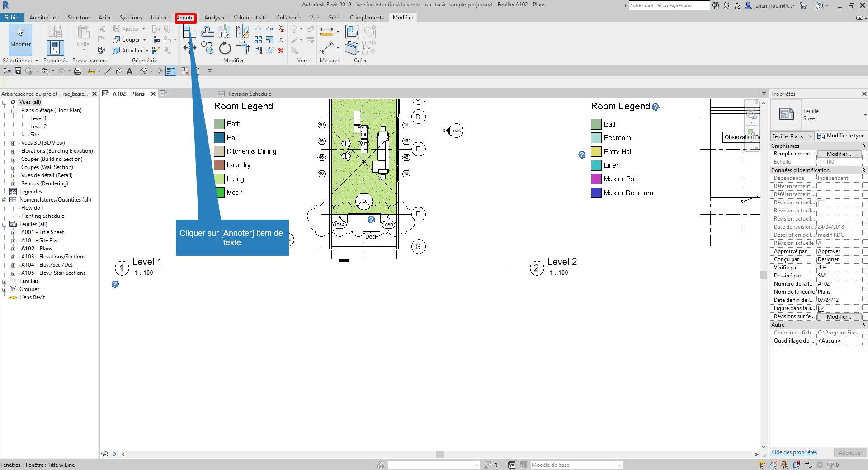868x470 pixels.
Task: Expand the 'Vues 3D (3D View)' tree node
Action: pyautogui.click(x=14, y=143)
